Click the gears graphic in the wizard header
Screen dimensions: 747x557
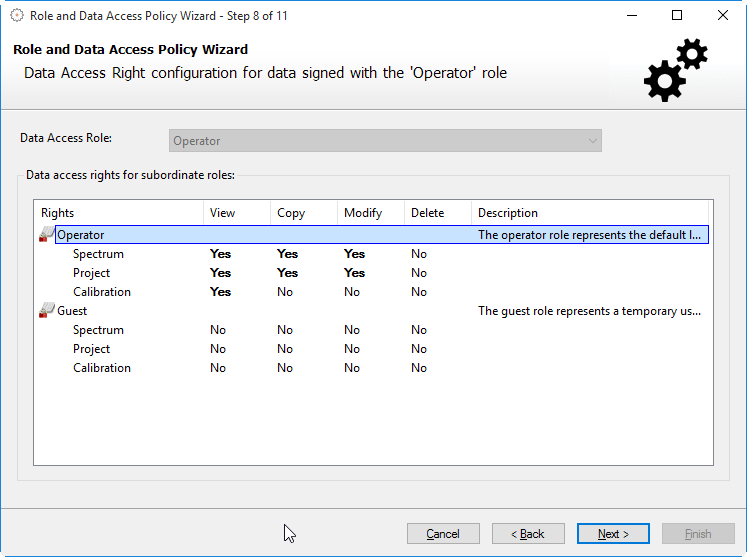coord(675,69)
